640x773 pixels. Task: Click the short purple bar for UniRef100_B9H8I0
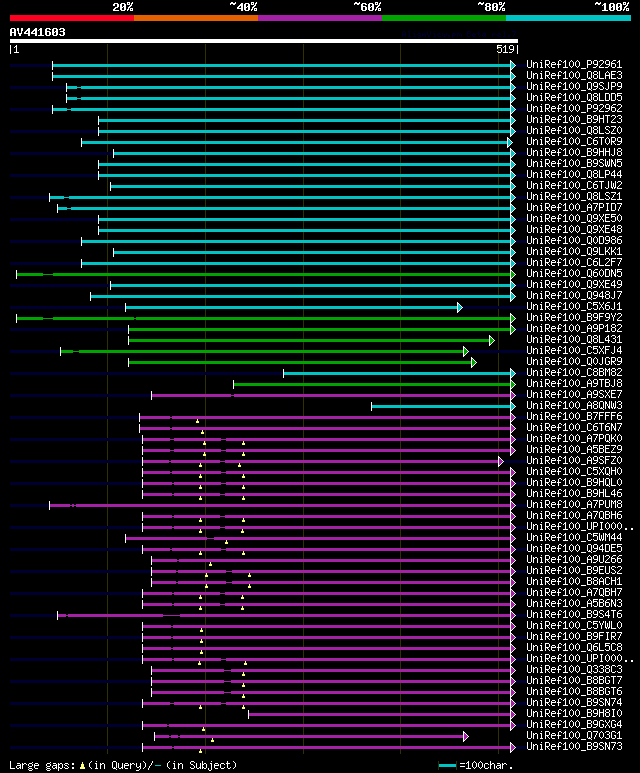(380, 714)
